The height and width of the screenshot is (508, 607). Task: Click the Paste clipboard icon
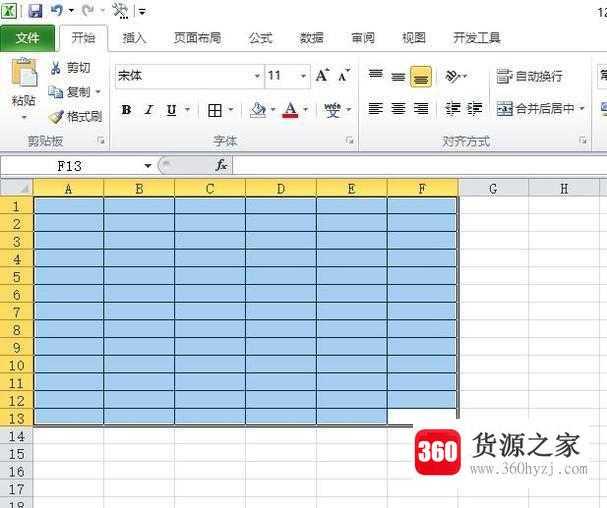pos(24,72)
